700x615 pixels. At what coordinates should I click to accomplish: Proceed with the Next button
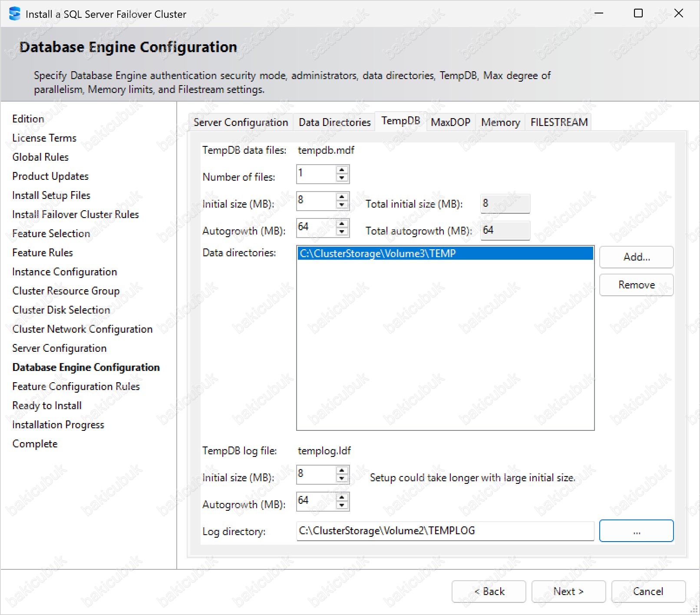(568, 592)
